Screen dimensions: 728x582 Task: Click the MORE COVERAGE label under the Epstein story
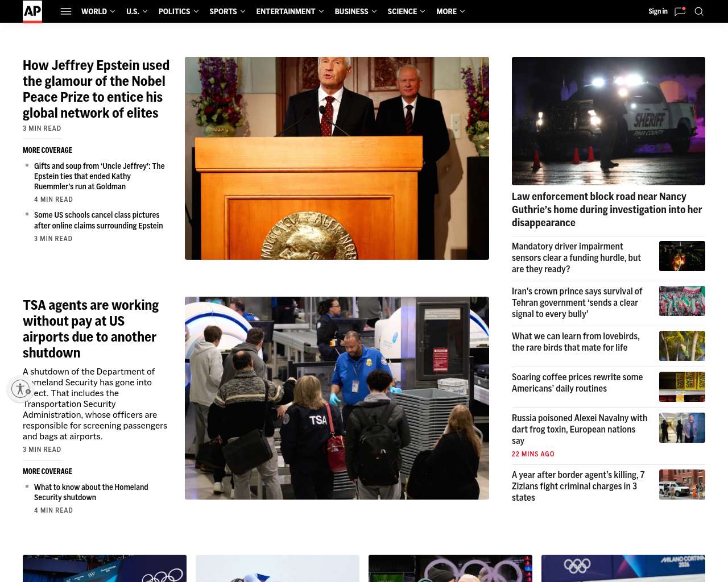[47, 150]
